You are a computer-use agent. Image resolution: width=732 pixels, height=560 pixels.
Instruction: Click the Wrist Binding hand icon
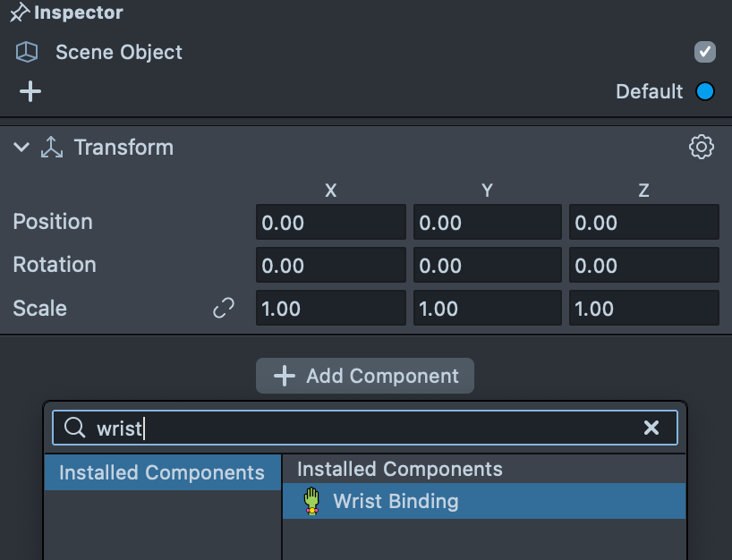pyautogui.click(x=311, y=501)
